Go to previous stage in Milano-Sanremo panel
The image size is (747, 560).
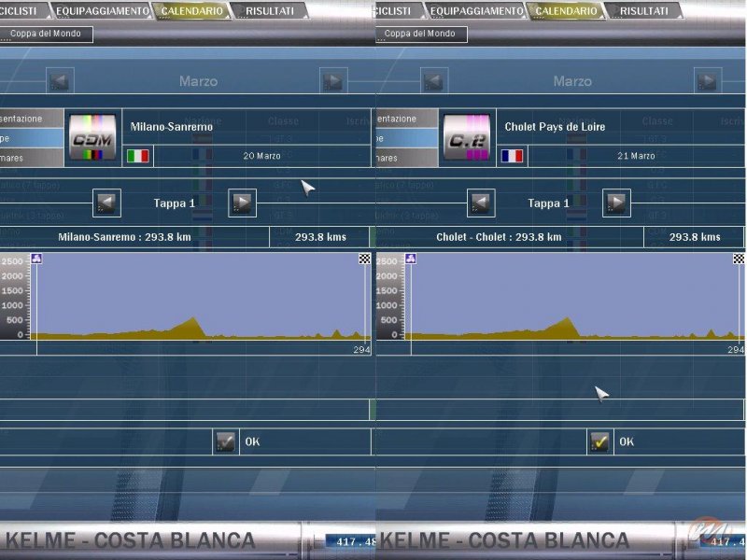point(107,203)
